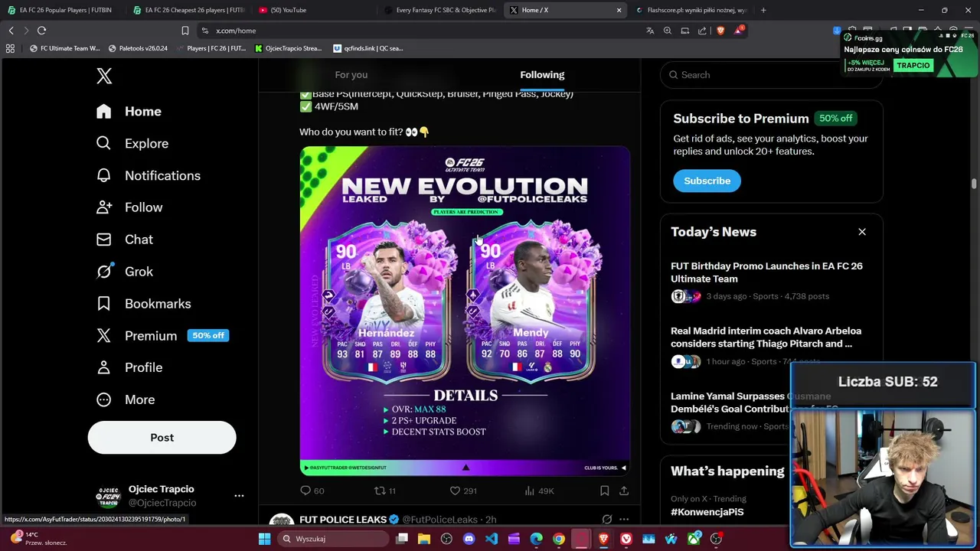This screenshot has height=551, width=980.
Task: Open Grok icon in sidebar
Action: pos(104,272)
